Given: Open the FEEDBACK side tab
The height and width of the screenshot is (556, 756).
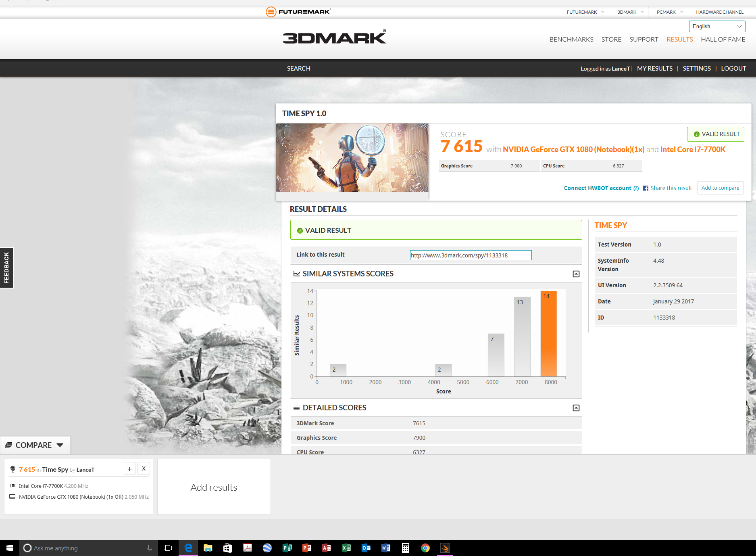Looking at the screenshot, I should click(7, 268).
